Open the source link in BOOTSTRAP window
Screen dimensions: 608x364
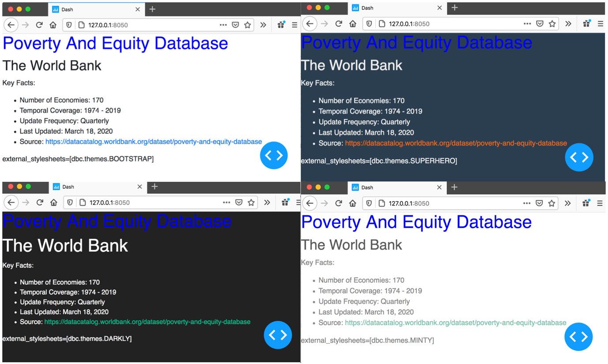(154, 142)
